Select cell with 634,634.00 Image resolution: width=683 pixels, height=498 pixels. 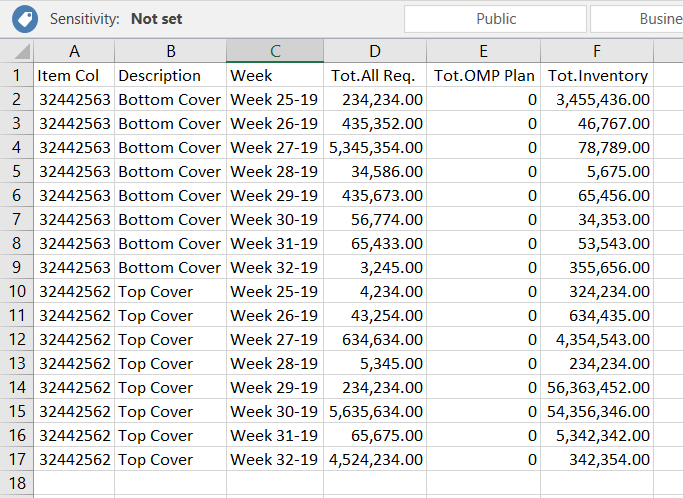pos(375,339)
